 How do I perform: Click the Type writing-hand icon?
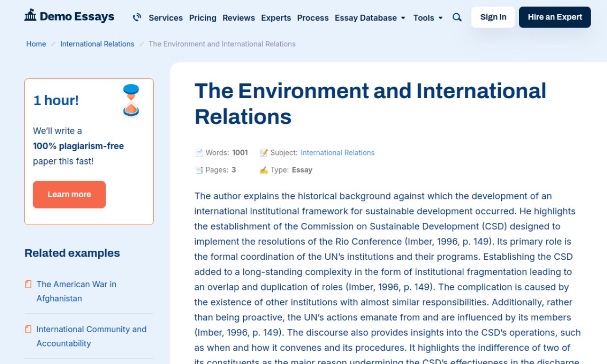pos(264,170)
